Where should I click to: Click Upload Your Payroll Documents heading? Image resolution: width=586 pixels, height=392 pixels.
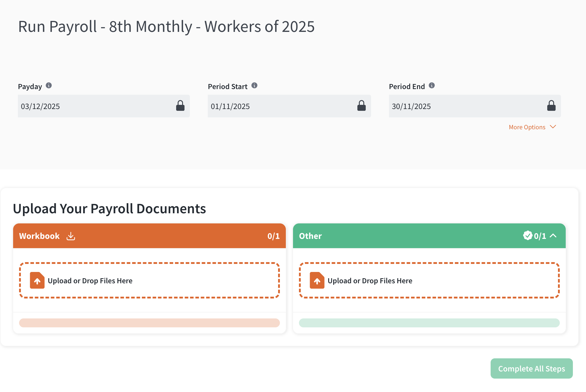(x=109, y=209)
